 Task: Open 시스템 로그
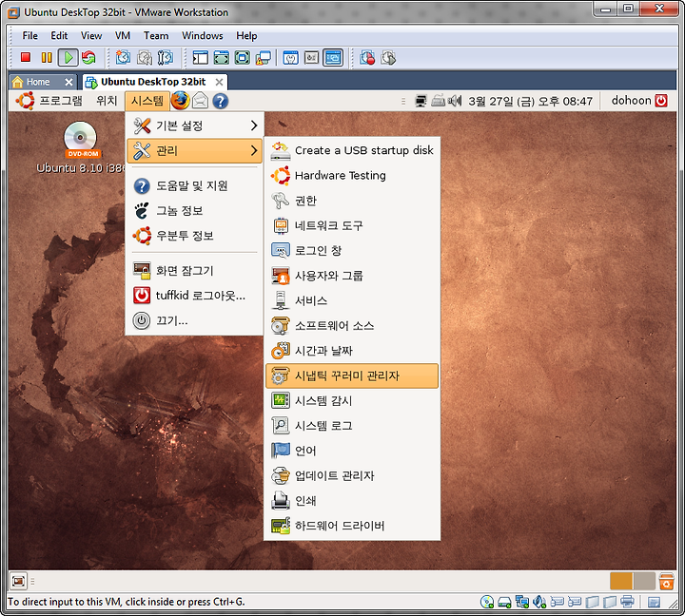click(x=352, y=426)
